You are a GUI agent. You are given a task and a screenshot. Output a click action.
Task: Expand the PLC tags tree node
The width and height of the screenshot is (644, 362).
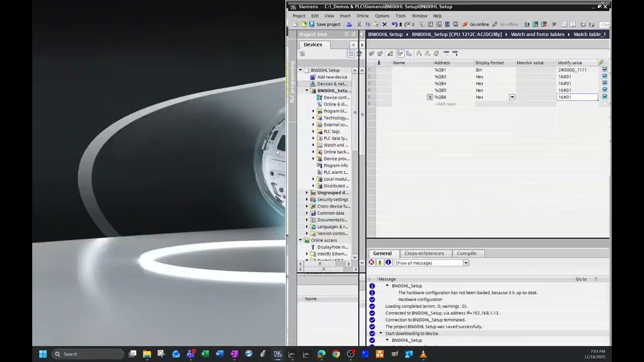(313, 131)
